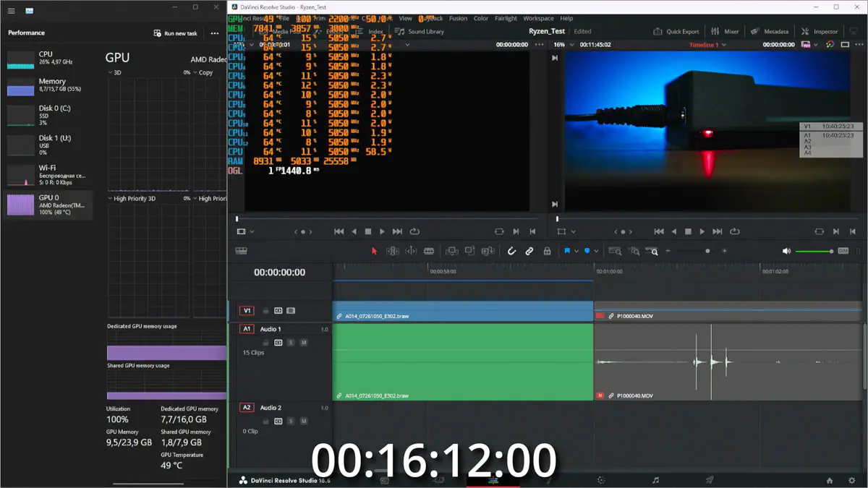Screen dimensions: 868x488
Task: Click Match Frame icon in timeline viewer
Action: point(819,231)
